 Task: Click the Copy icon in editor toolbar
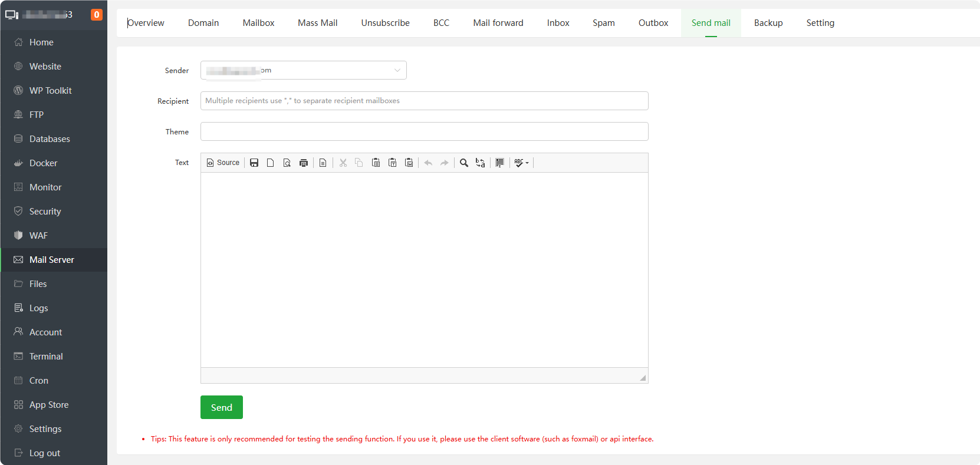[359, 163]
